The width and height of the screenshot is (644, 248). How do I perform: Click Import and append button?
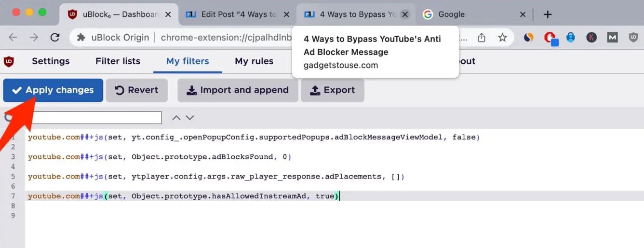[238, 90]
